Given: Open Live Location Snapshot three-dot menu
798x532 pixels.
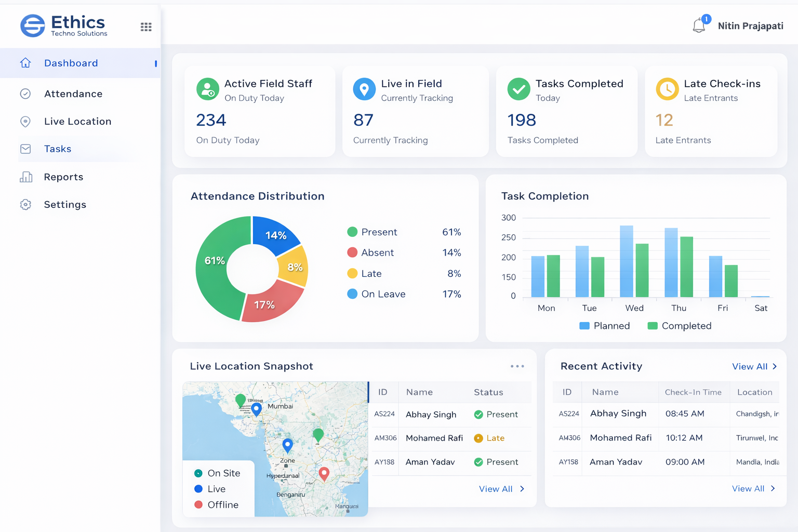Looking at the screenshot, I should coord(517,366).
